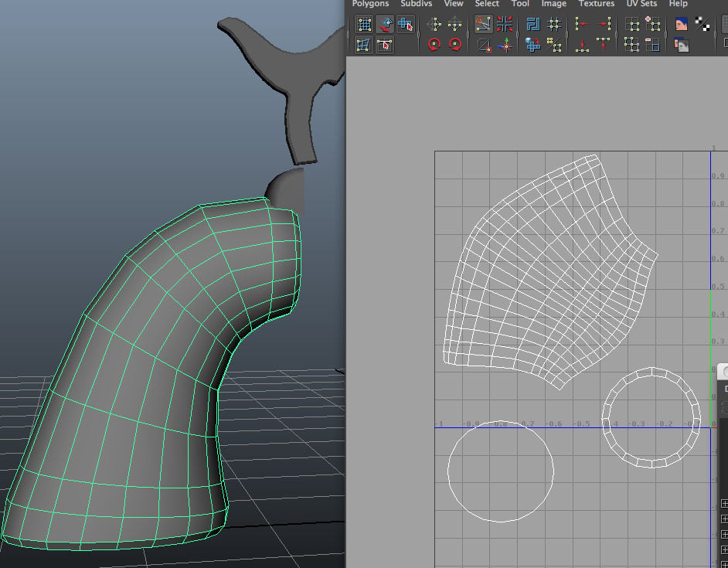Click the Move and Sew arrows icon
This screenshot has height=568, width=728.
tap(505, 45)
